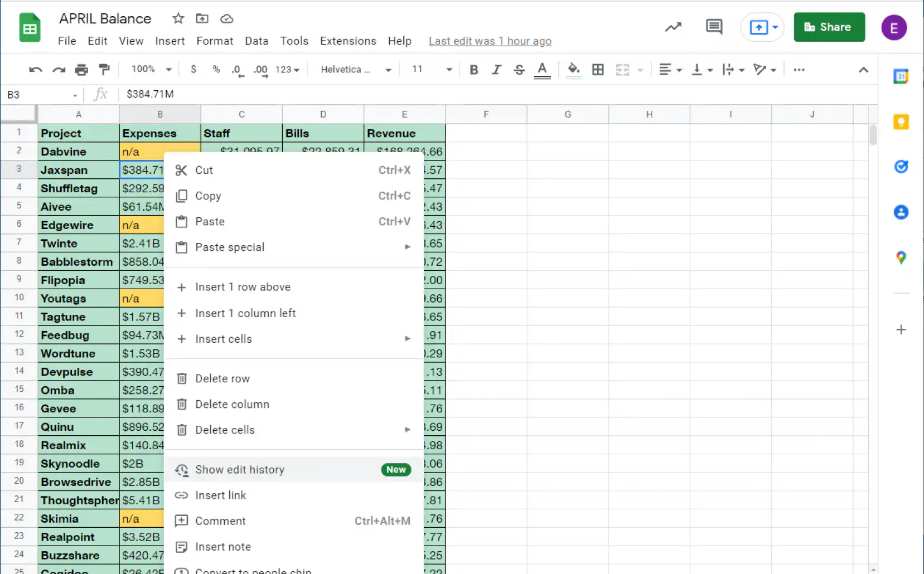The image size is (924, 574).
Task: Click the Print icon
Action: click(81, 70)
